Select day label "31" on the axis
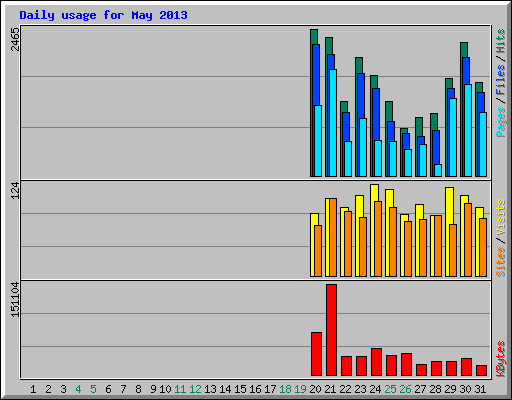The image size is (512, 400). [x=480, y=389]
